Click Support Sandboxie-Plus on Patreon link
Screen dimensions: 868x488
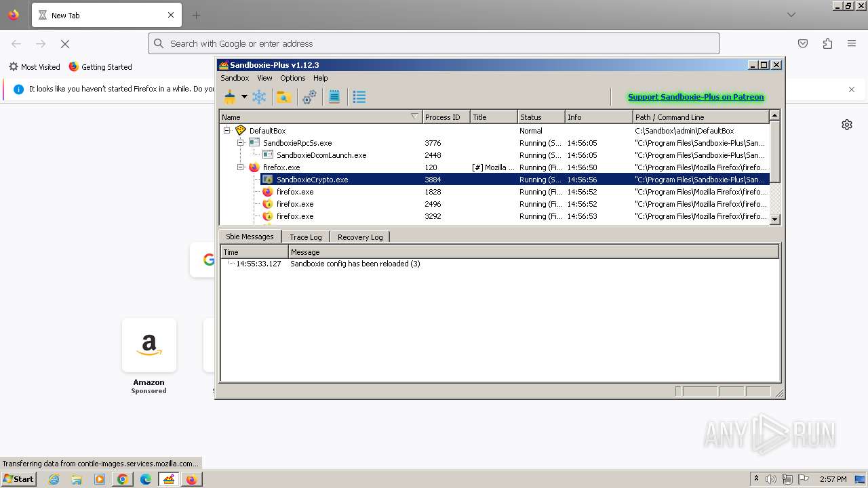(x=696, y=97)
